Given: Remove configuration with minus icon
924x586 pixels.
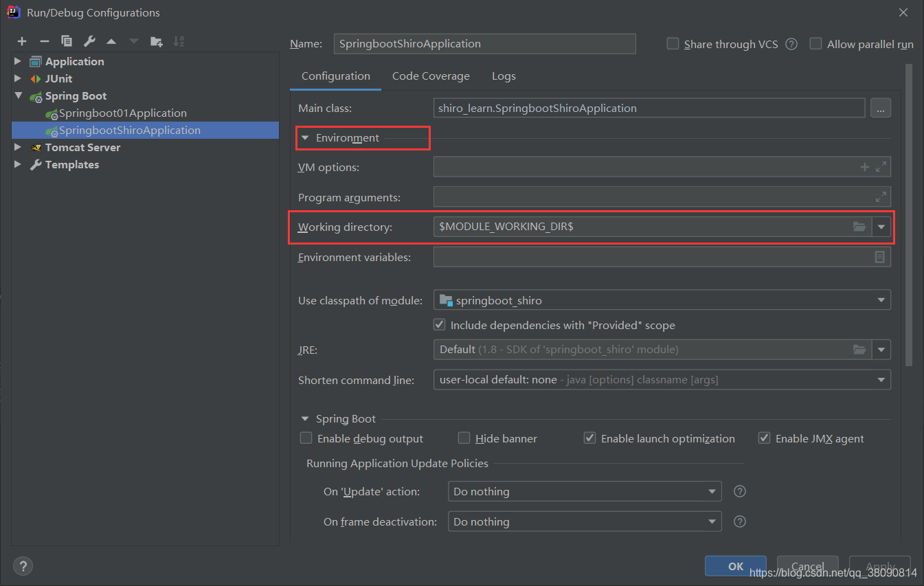Looking at the screenshot, I should (x=44, y=42).
